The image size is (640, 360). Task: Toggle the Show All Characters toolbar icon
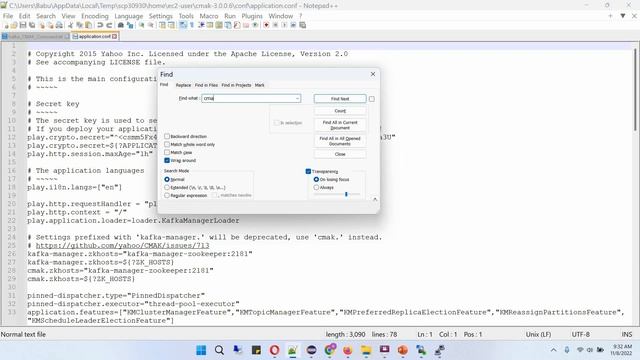pos(192,25)
